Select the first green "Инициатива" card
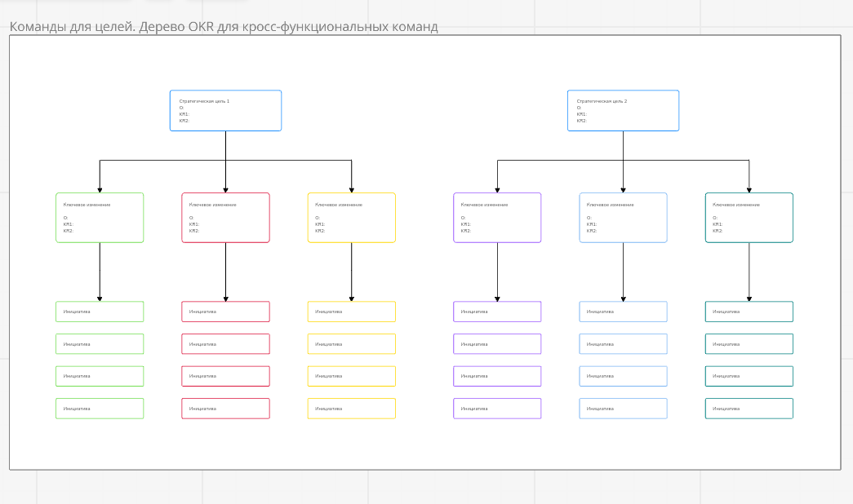 click(x=100, y=312)
